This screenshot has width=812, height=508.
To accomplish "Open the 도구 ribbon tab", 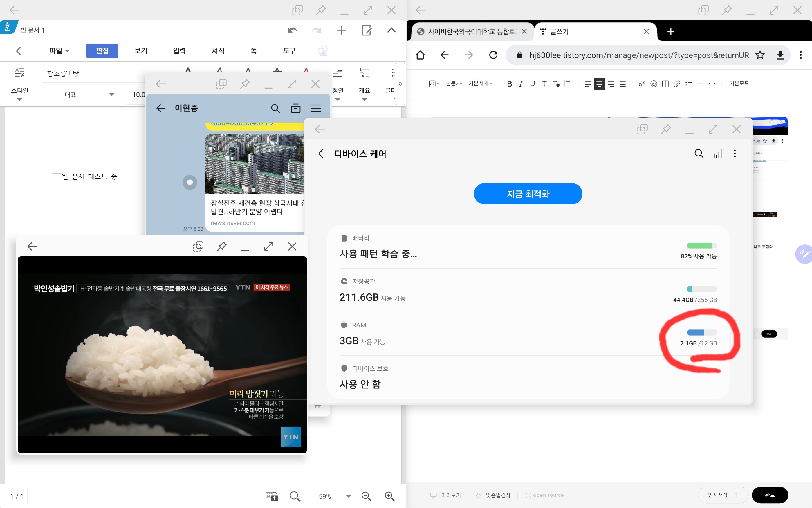I will click(289, 51).
